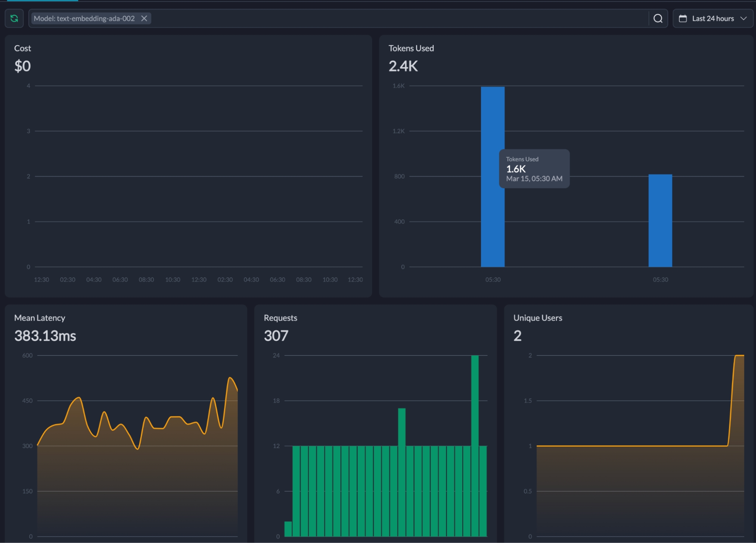Click the Cost card title
The height and width of the screenshot is (543, 756).
click(x=22, y=48)
